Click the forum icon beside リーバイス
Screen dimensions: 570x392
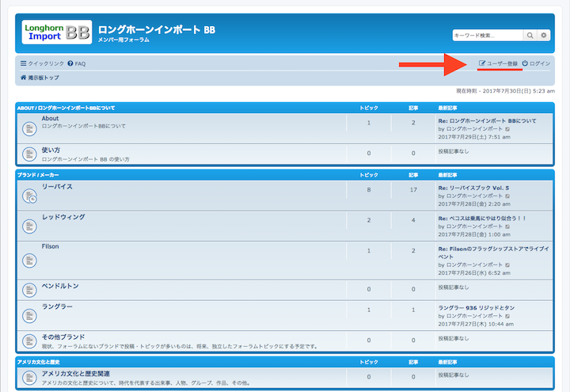point(29,196)
